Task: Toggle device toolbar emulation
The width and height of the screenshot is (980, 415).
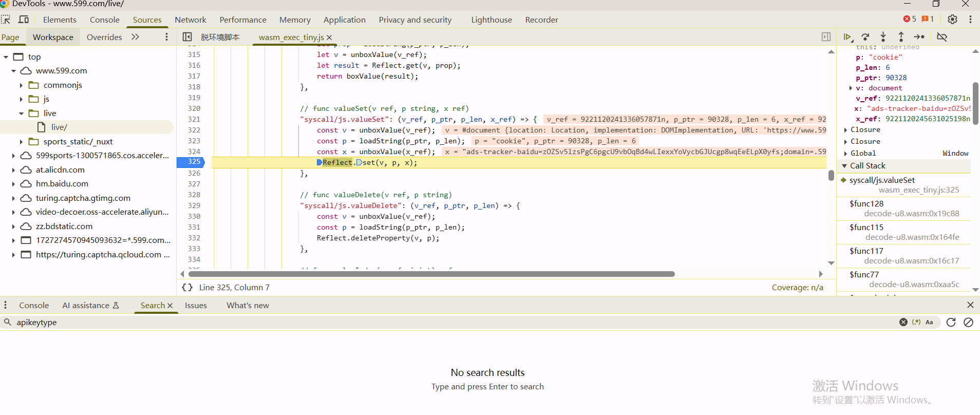Action: tap(24, 20)
